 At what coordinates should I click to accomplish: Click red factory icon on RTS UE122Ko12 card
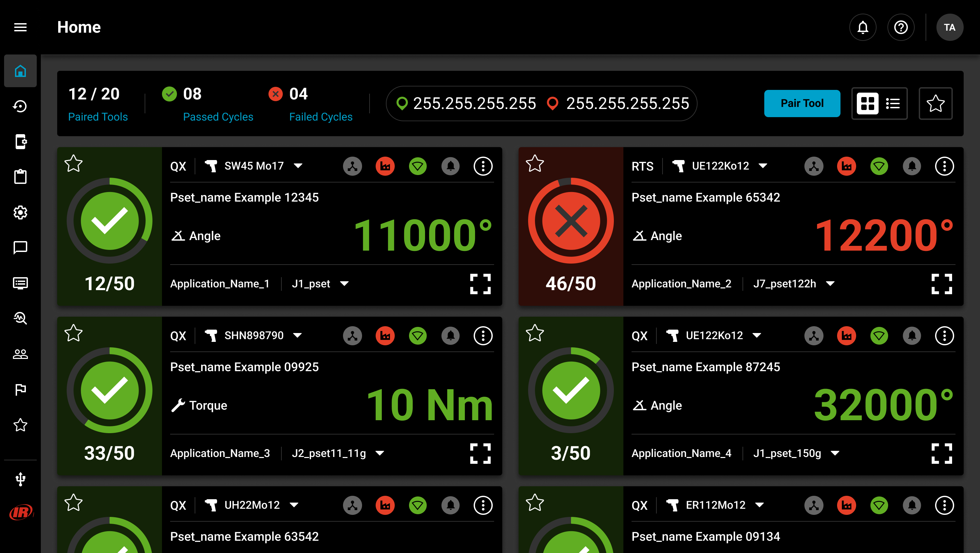tap(847, 166)
